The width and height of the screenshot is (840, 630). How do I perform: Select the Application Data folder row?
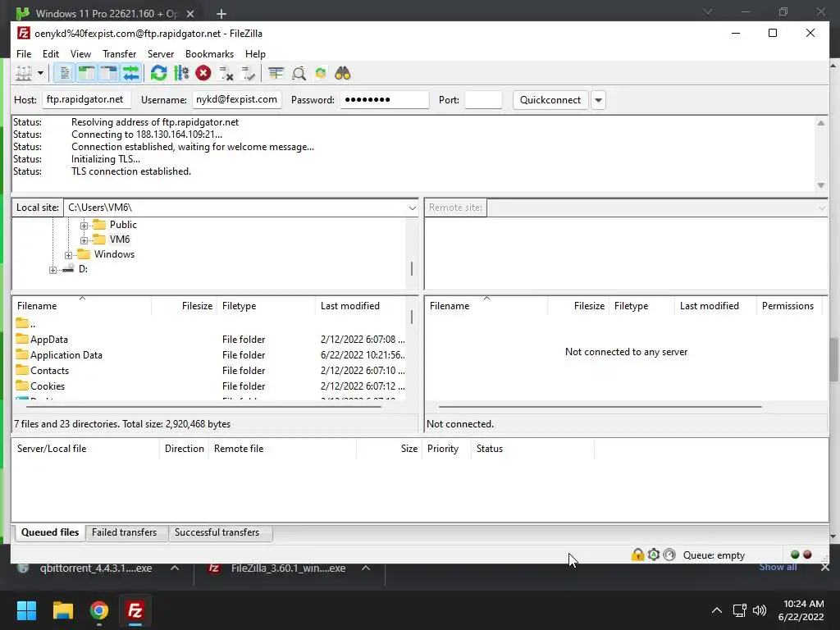click(x=209, y=355)
